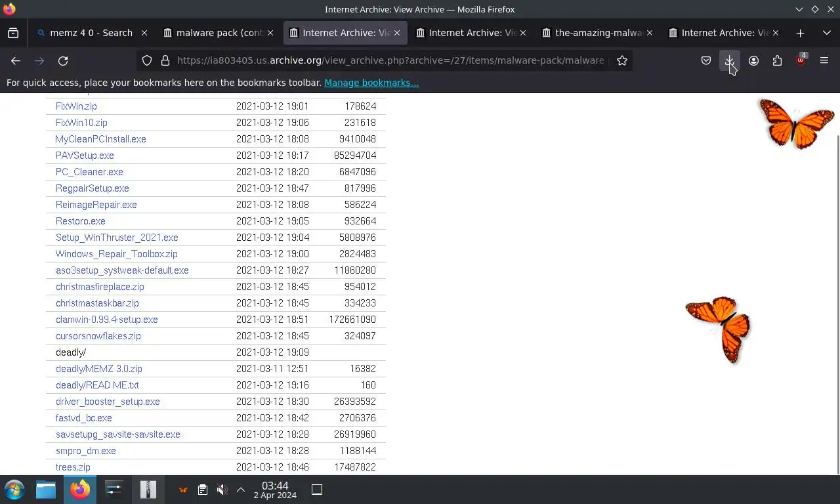Open the Extensions menu
Screen dimensions: 840x504
777,60
